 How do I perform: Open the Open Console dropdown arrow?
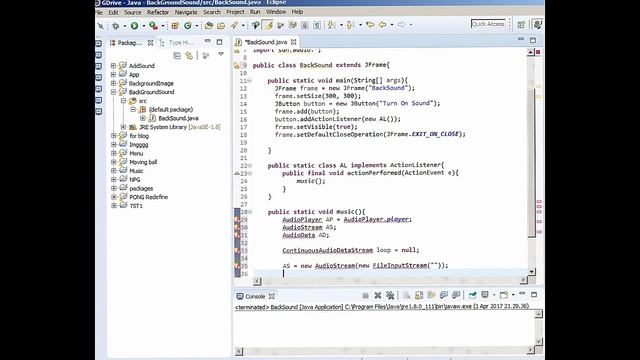click(513, 295)
